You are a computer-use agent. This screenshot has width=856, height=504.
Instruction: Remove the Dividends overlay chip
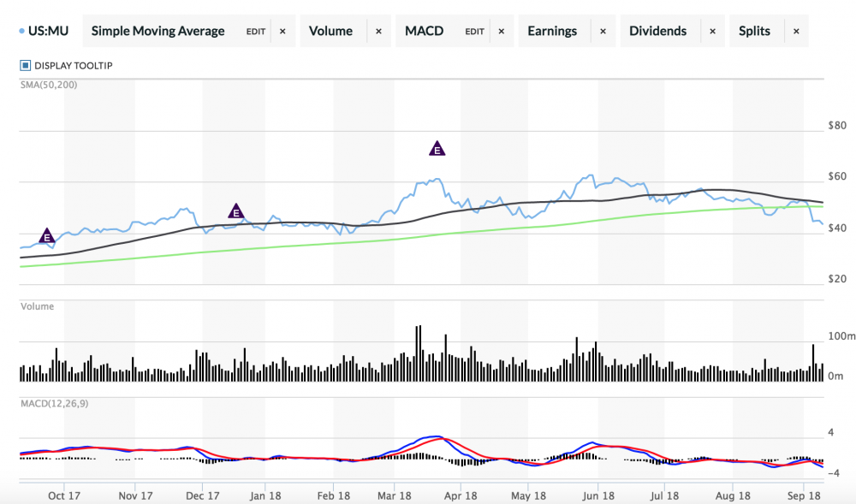pos(711,32)
